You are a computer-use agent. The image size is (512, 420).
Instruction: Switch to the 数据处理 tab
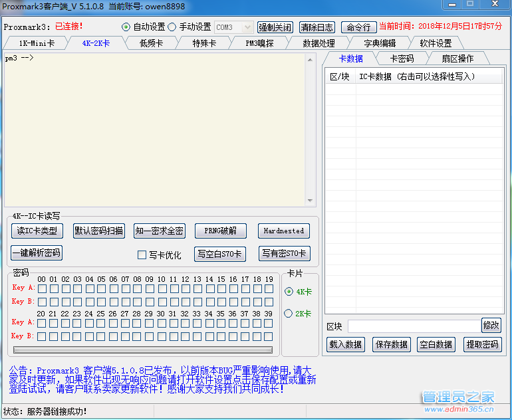click(x=319, y=43)
